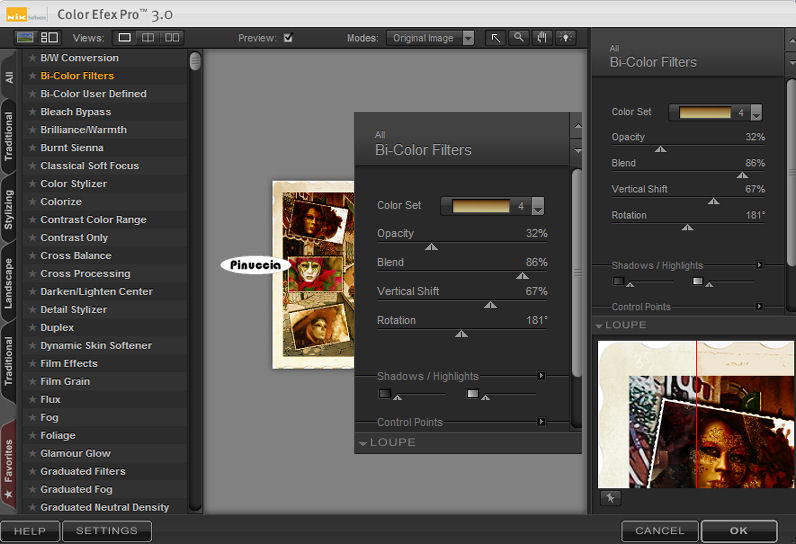
Task: Open the Stylizing category tab
Action: pos(9,209)
